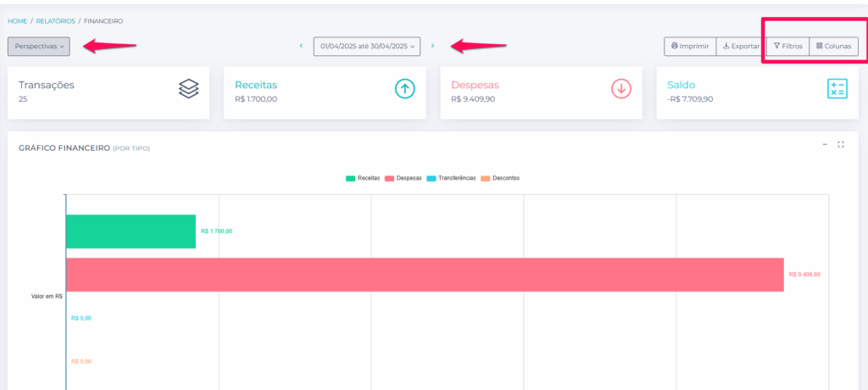Click the Transações layers stack icon
Viewport: 868px width, 390px height.
pos(189,89)
